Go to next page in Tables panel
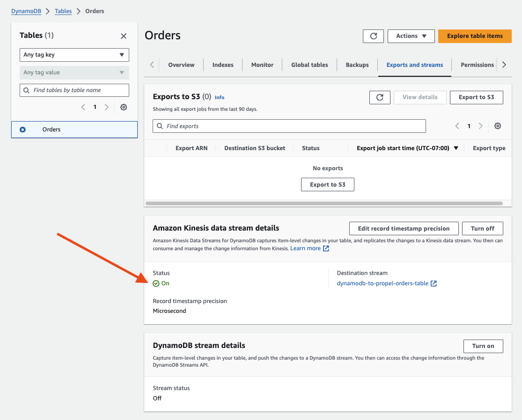This screenshot has width=522, height=420. [107, 107]
